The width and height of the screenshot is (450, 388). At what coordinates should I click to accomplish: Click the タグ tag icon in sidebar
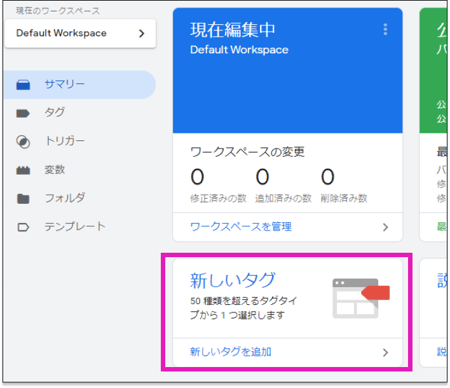point(23,113)
